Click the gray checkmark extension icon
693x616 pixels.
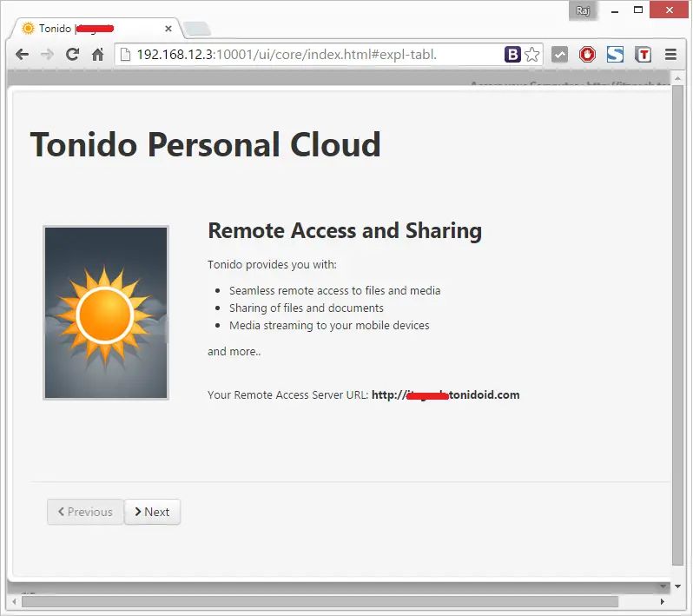(x=559, y=55)
